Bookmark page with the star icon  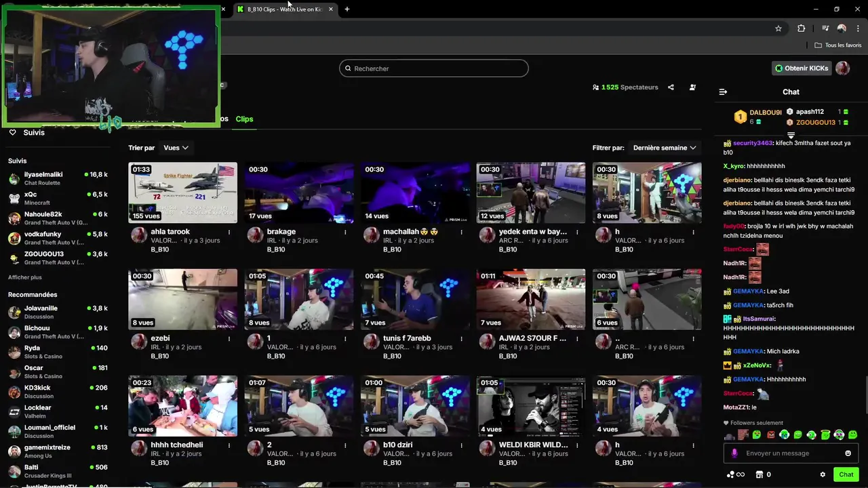point(778,28)
